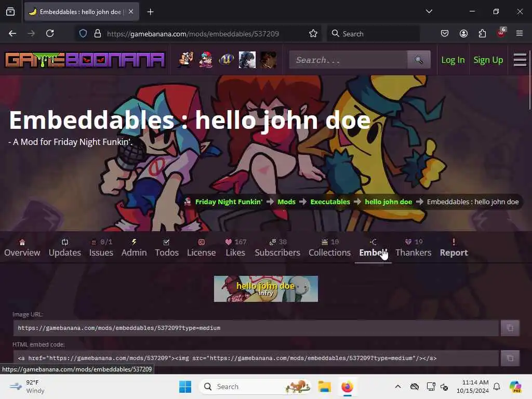This screenshot has width=532, height=399.
Task: Bookmark this page with the star
Action: tap(313, 33)
